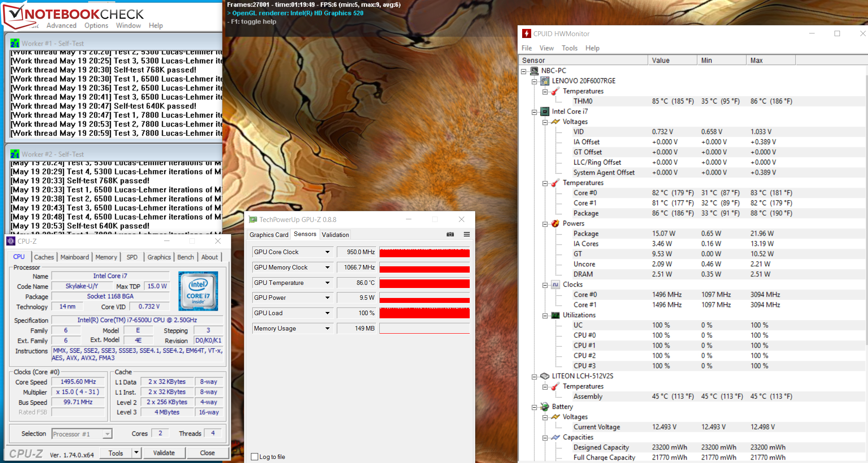Switch to the Memory tab in CPU-Z
Screen dimensions: 868x463
[x=106, y=257]
